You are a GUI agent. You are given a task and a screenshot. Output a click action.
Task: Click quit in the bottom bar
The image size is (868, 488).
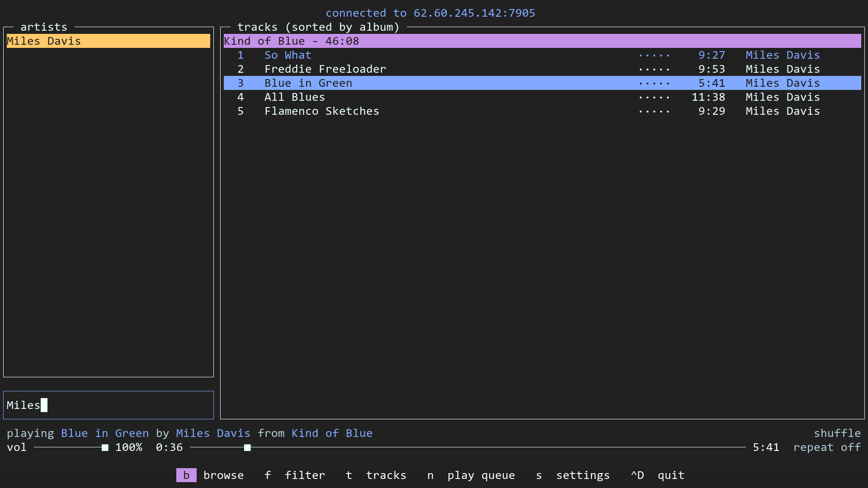[670, 475]
